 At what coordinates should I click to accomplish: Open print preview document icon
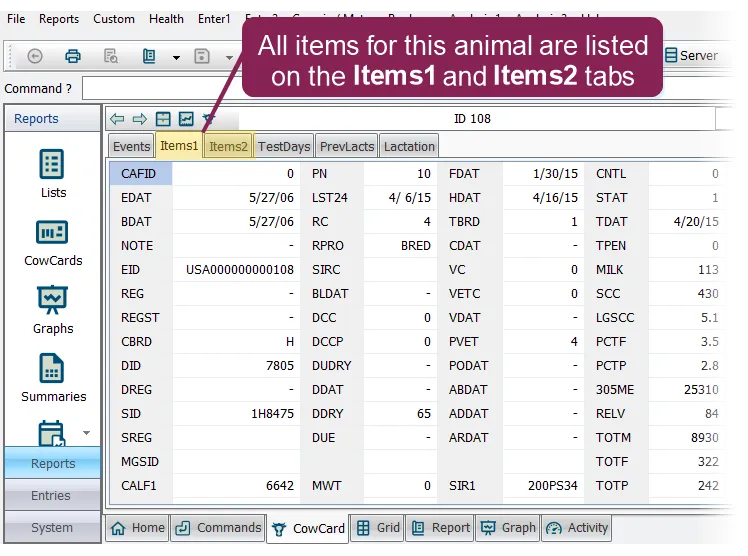[111, 56]
